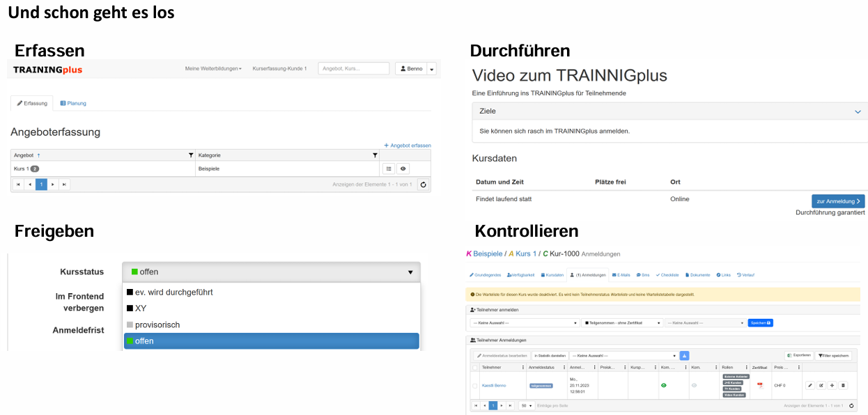Click the Benno user button
Screen dimensions: 868x415
[x=411, y=68]
